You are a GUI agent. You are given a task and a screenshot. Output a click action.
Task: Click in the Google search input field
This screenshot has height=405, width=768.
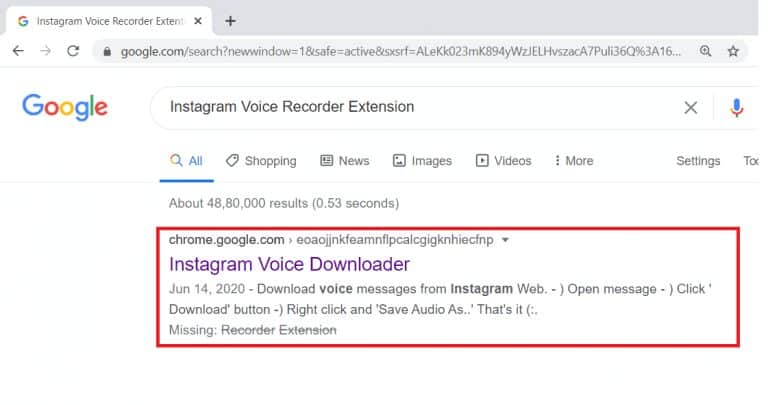(x=416, y=107)
